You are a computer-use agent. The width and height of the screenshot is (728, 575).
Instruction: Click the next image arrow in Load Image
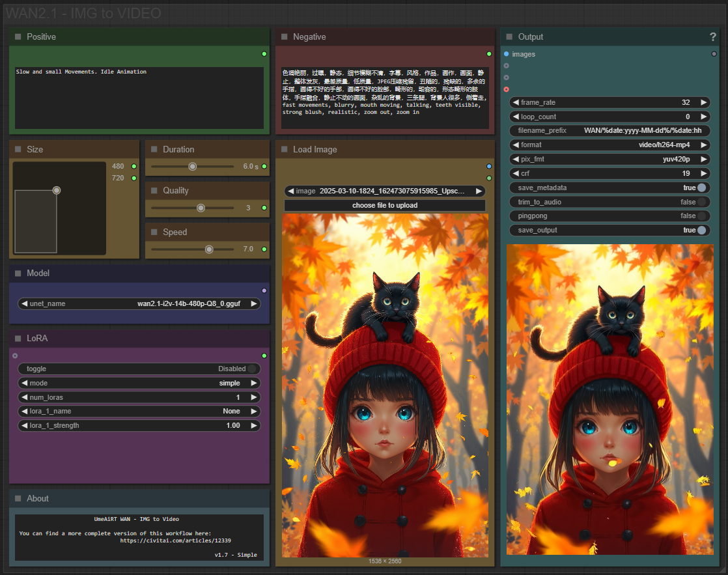(x=479, y=191)
